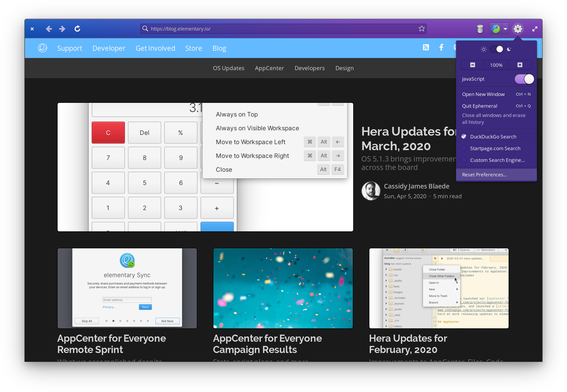567x392 pixels.
Task: Click the settings gear icon
Action: [518, 29]
